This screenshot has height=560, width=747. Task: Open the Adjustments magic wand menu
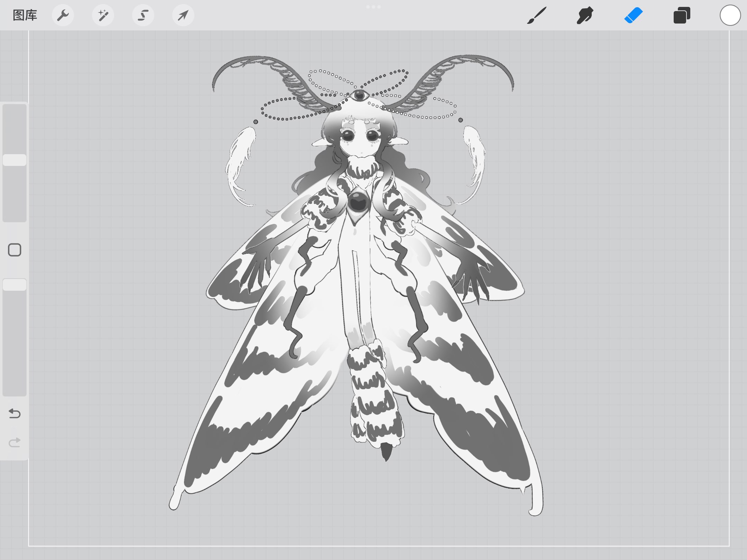(103, 16)
